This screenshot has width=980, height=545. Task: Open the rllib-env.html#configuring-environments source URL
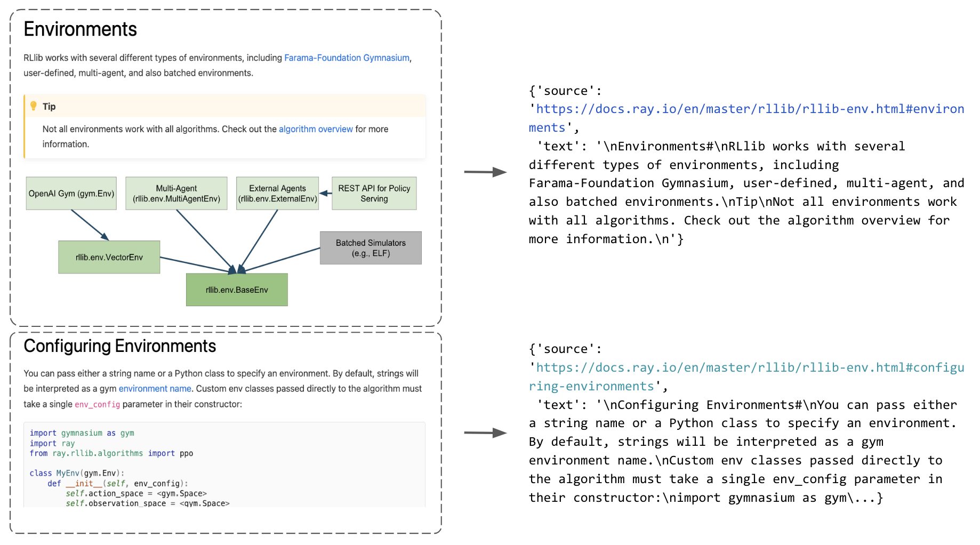point(746,376)
